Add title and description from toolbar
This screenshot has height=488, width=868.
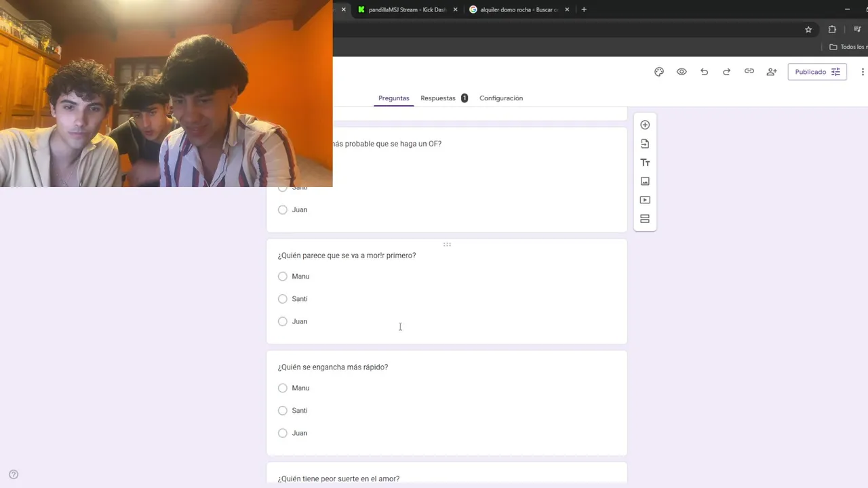point(645,163)
